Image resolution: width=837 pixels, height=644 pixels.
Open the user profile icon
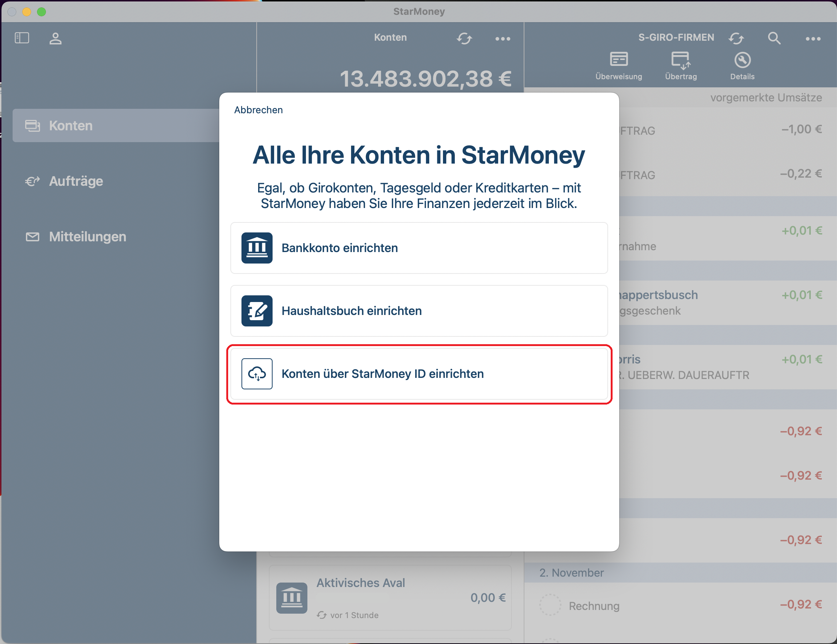pos(56,38)
